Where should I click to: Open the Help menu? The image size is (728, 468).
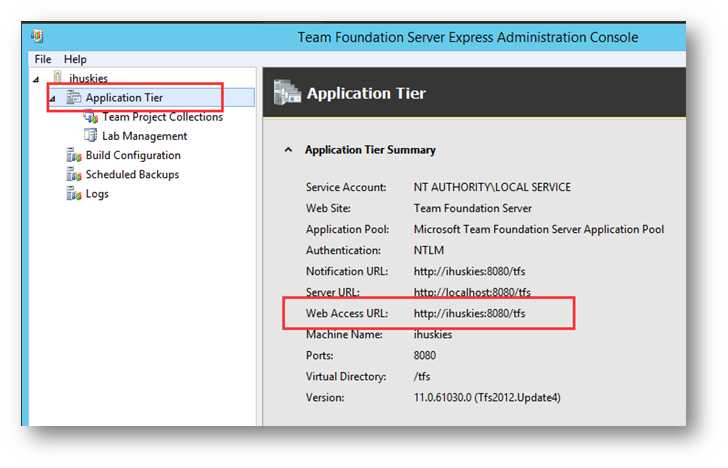[x=75, y=59]
